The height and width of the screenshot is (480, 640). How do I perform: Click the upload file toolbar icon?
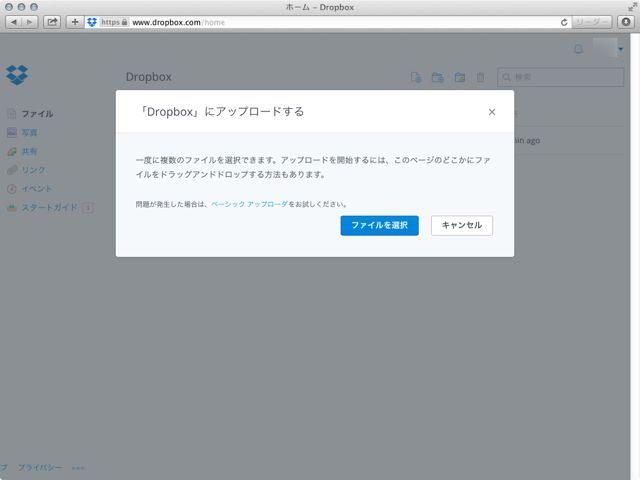click(416, 77)
